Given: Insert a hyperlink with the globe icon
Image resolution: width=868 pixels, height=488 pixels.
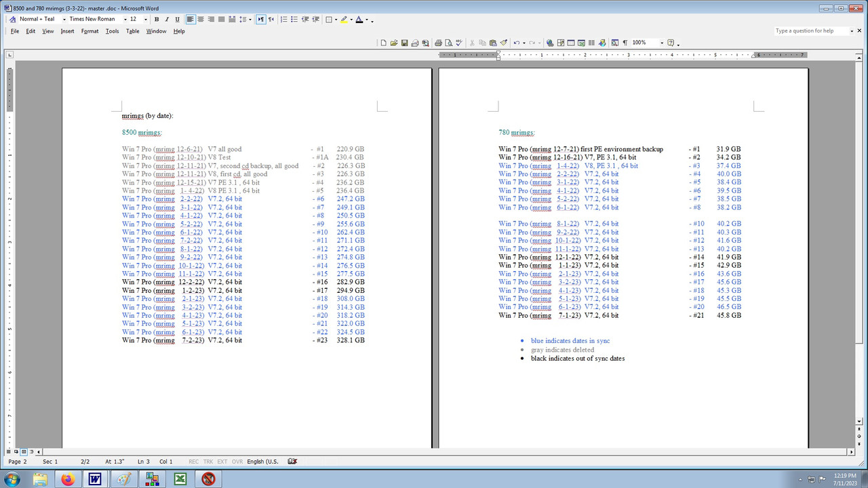Looking at the screenshot, I should click(550, 43).
